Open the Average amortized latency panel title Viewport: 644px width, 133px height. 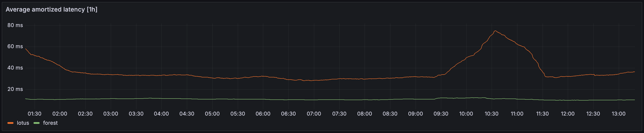tap(52, 10)
